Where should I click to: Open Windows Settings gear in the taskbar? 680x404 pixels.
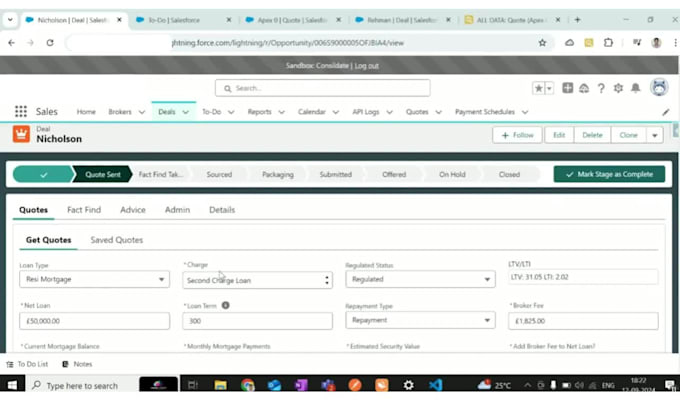tap(409, 385)
